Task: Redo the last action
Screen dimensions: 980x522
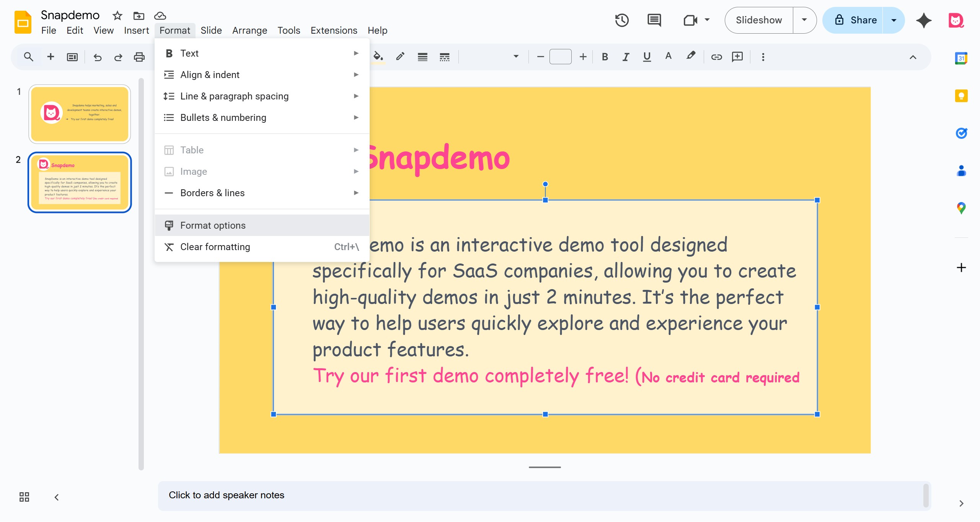Action: point(118,57)
